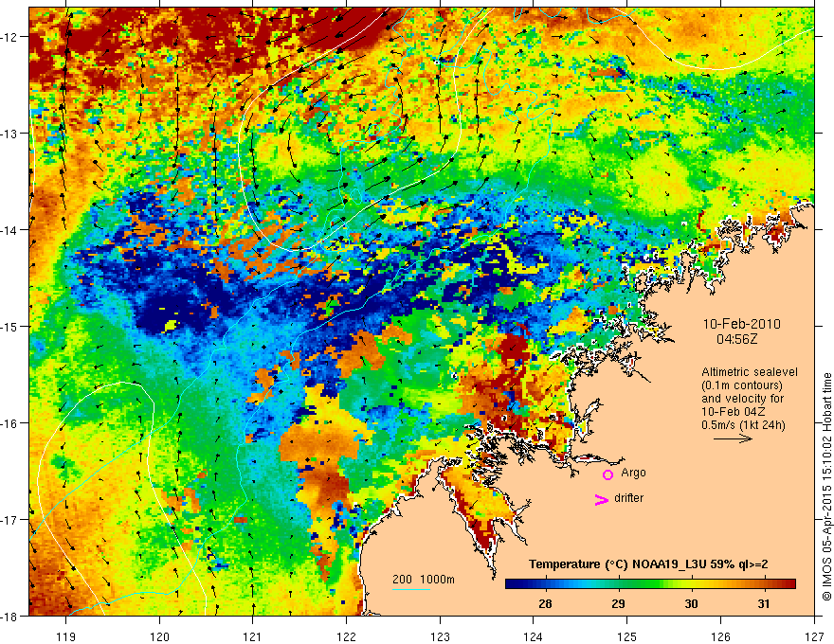Click the IMOS copyright timestamp text
The height and width of the screenshot is (644, 834).
826,488
